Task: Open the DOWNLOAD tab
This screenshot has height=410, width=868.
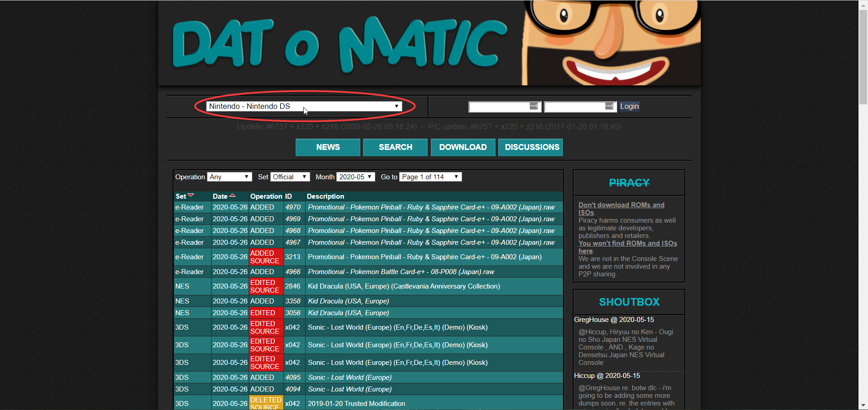Action: click(463, 147)
